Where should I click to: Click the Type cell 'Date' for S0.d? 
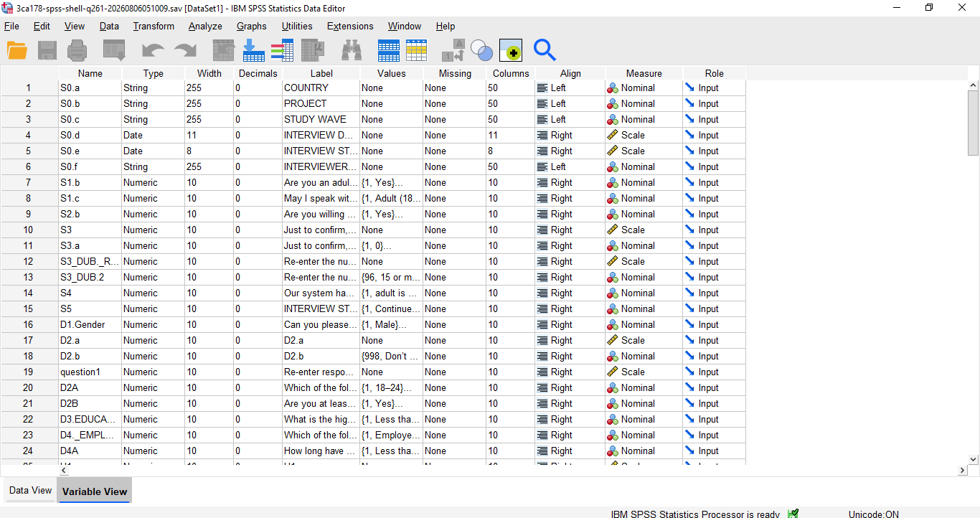tap(154, 135)
